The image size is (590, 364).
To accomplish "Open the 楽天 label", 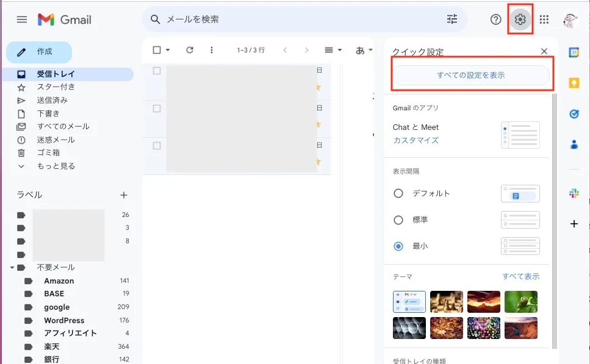I will point(51,346).
